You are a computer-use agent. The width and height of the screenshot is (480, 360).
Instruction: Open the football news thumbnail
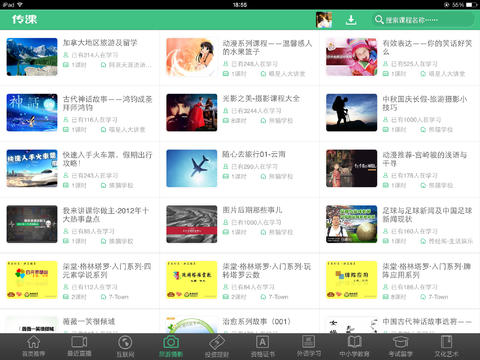(x=352, y=224)
